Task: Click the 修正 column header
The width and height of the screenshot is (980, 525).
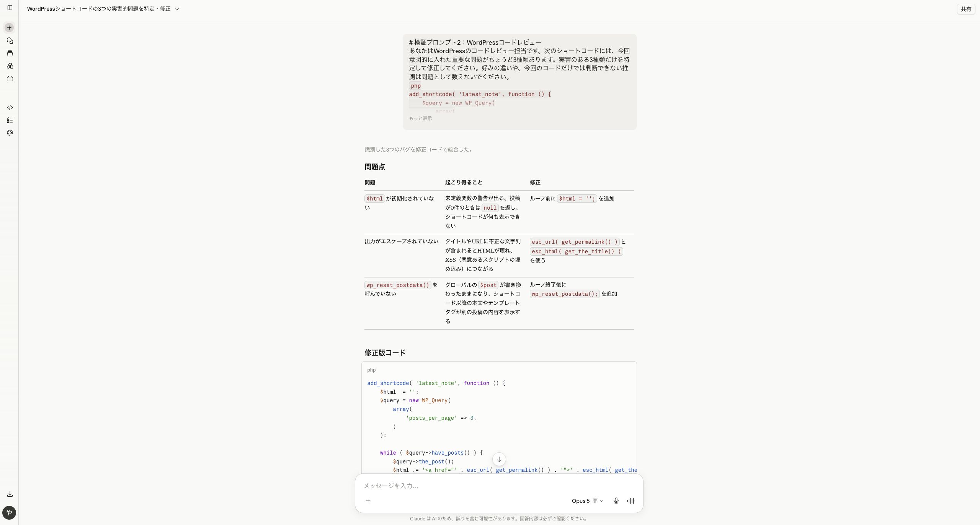Action: tap(535, 183)
